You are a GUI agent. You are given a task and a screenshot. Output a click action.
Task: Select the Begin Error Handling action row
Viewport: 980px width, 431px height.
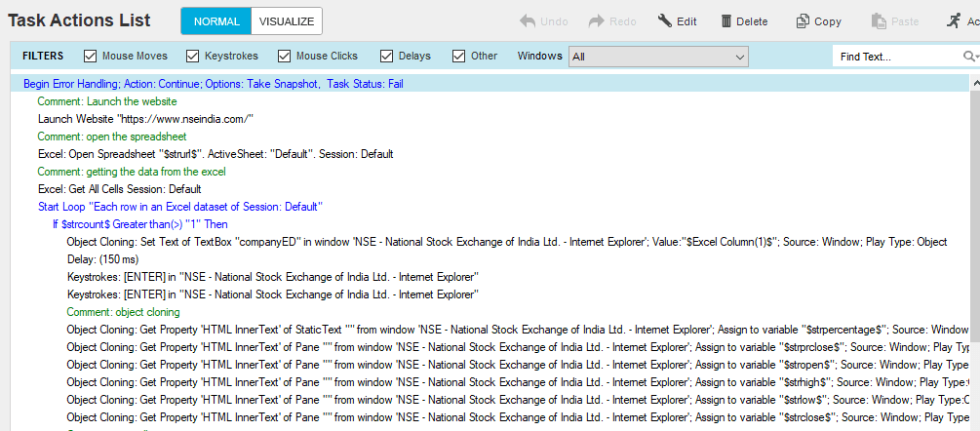pos(490,84)
